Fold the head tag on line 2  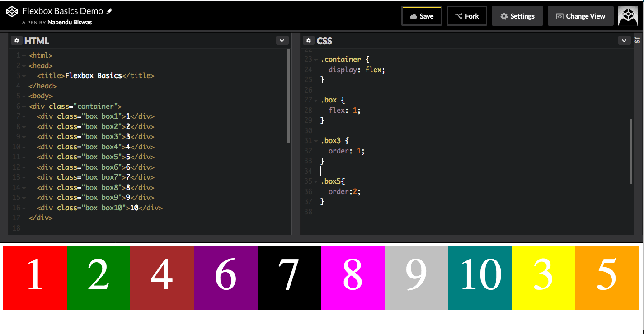[x=24, y=66]
